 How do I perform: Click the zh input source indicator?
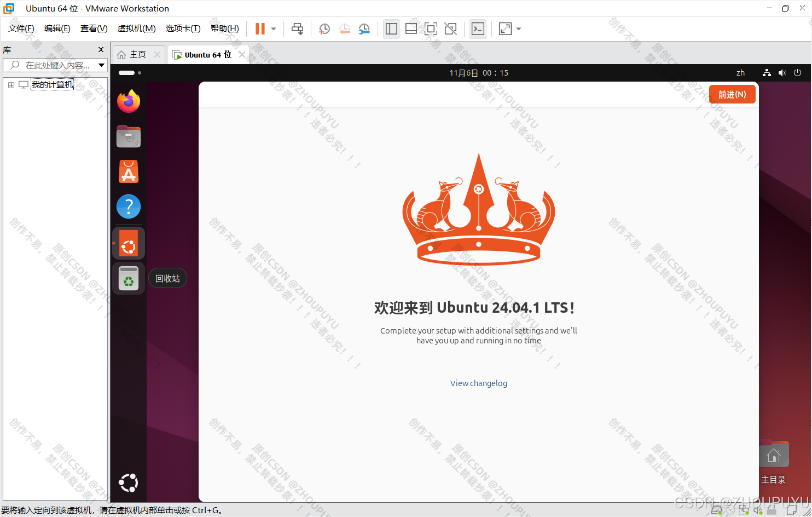coord(740,73)
